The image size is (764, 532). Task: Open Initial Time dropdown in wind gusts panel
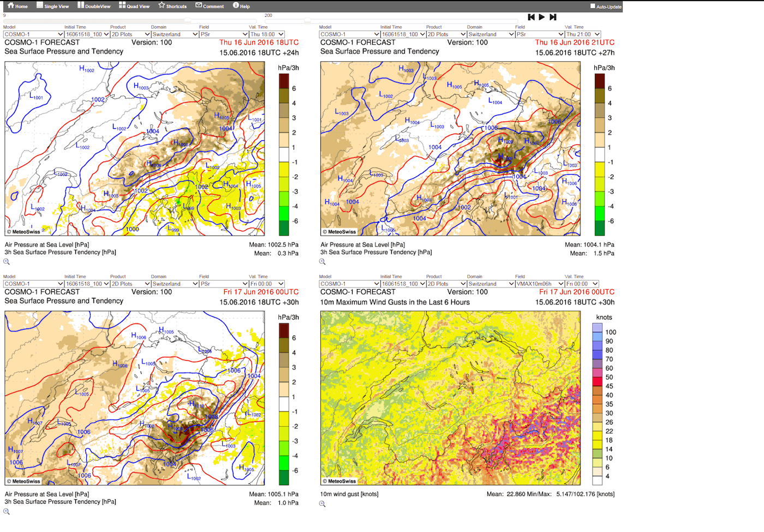pyautogui.click(x=403, y=284)
